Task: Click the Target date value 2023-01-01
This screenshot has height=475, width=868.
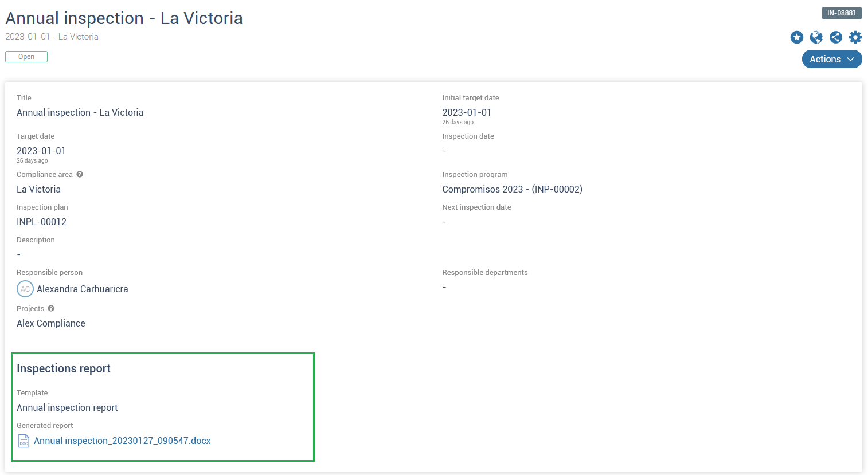Action: point(41,151)
